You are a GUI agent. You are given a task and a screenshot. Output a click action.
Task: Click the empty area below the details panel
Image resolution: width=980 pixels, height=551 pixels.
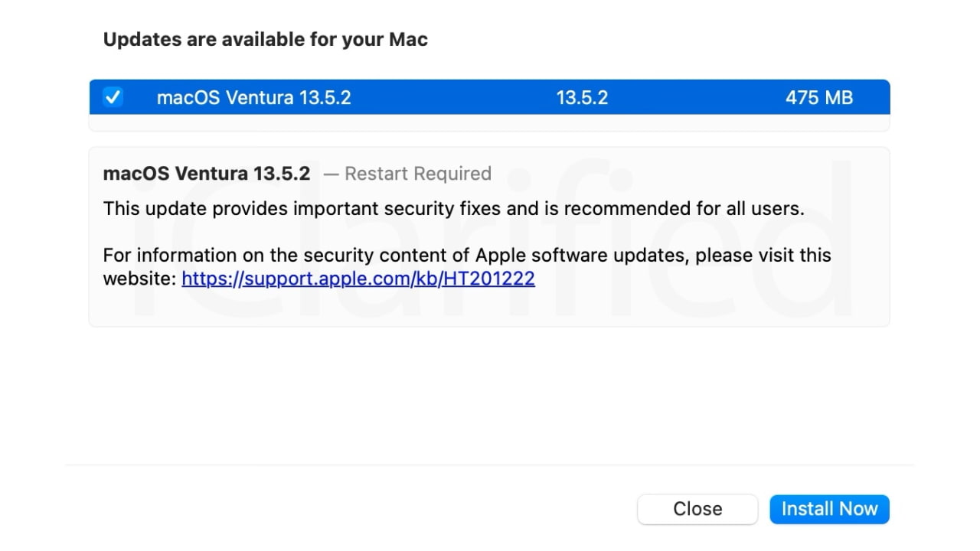click(x=489, y=390)
